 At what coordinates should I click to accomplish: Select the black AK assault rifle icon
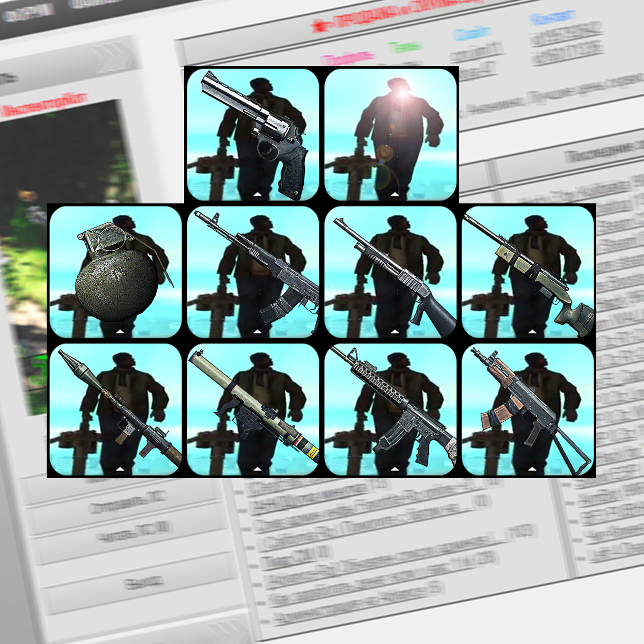coord(252,272)
